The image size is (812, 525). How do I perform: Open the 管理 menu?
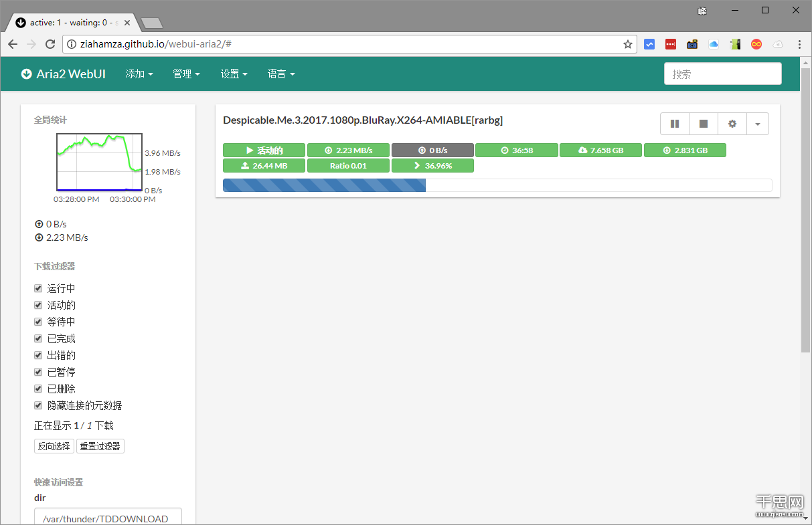pyautogui.click(x=186, y=74)
